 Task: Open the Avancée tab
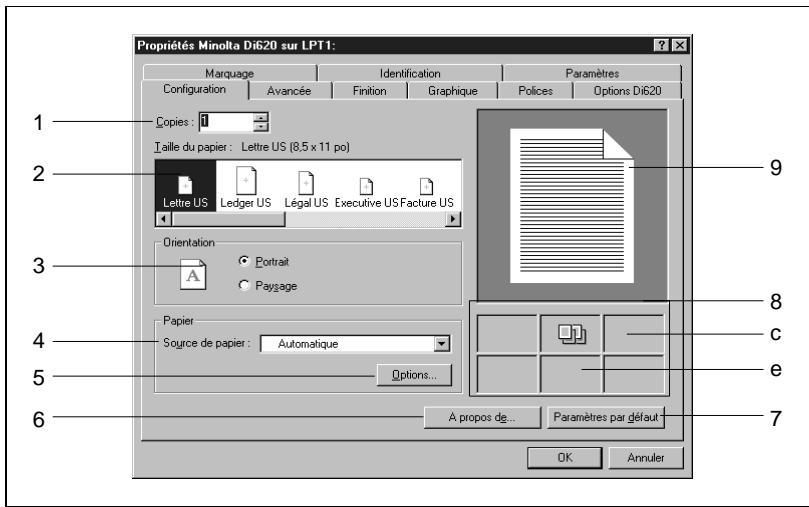[289, 91]
